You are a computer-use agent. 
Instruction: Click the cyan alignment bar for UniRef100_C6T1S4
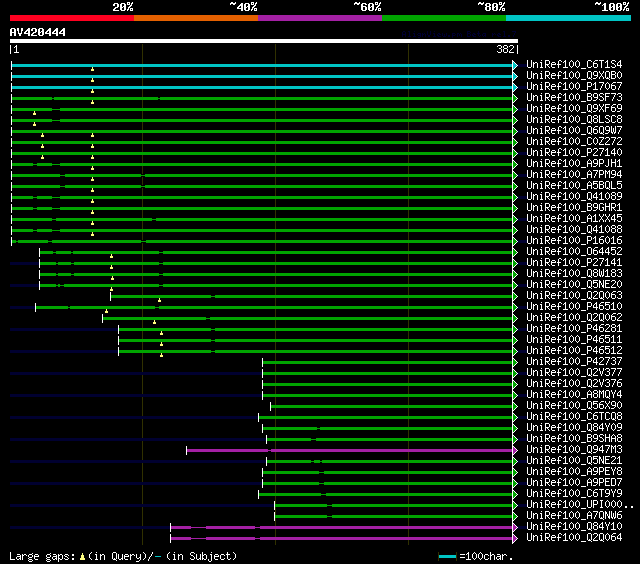tap(262, 65)
